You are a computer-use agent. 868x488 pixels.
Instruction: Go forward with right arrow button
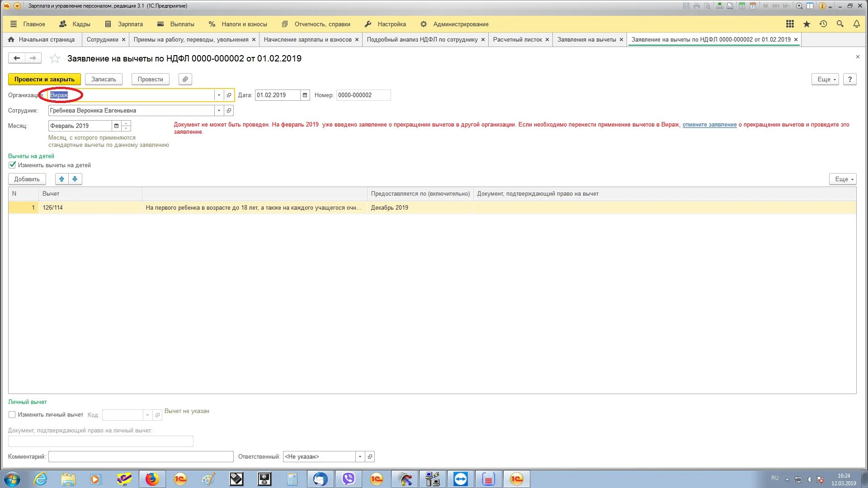tap(33, 58)
